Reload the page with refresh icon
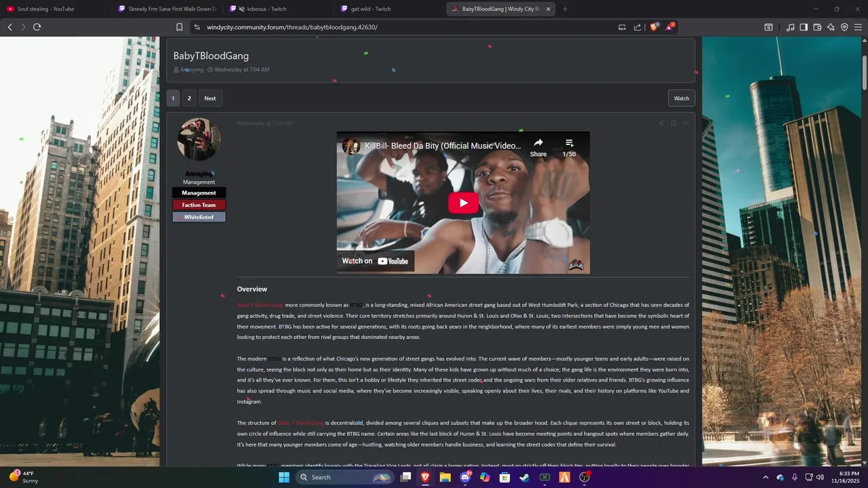This screenshot has width=868, height=488. point(37,27)
